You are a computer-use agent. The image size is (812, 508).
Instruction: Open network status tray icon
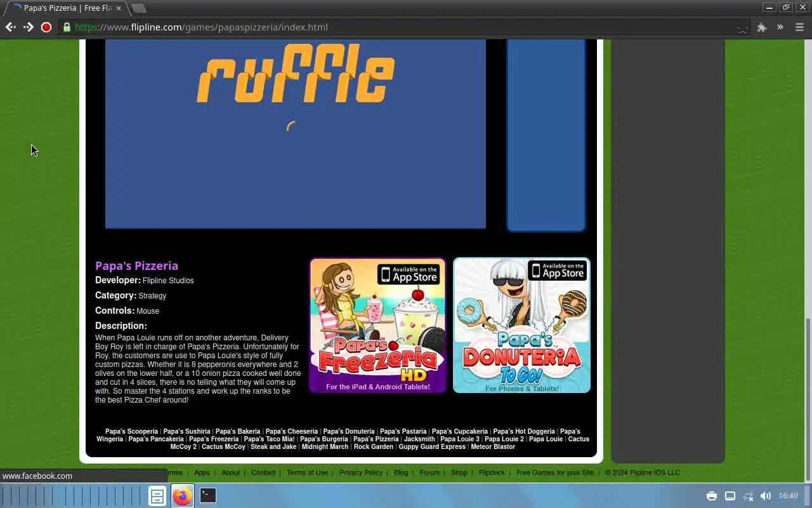pyautogui.click(x=748, y=496)
